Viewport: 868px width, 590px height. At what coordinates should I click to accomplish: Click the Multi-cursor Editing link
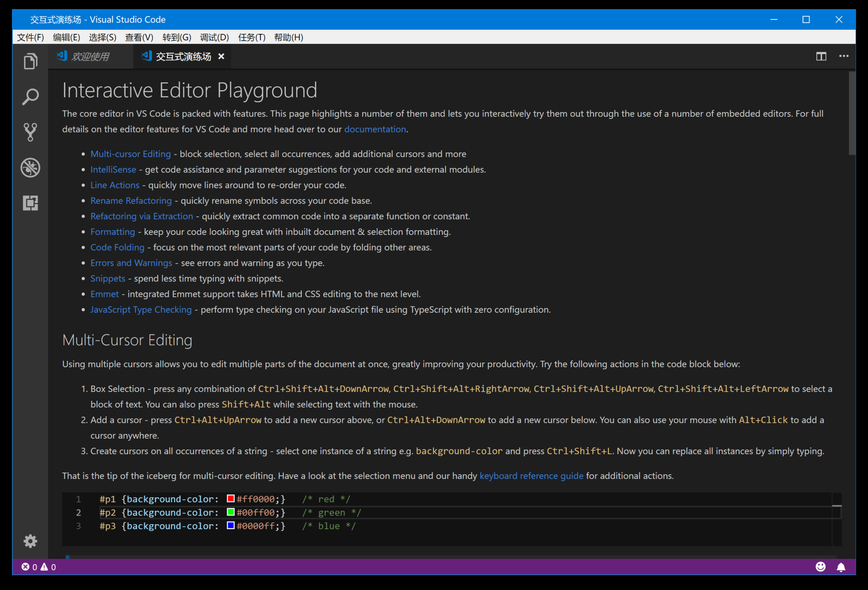pyautogui.click(x=130, y=154)
